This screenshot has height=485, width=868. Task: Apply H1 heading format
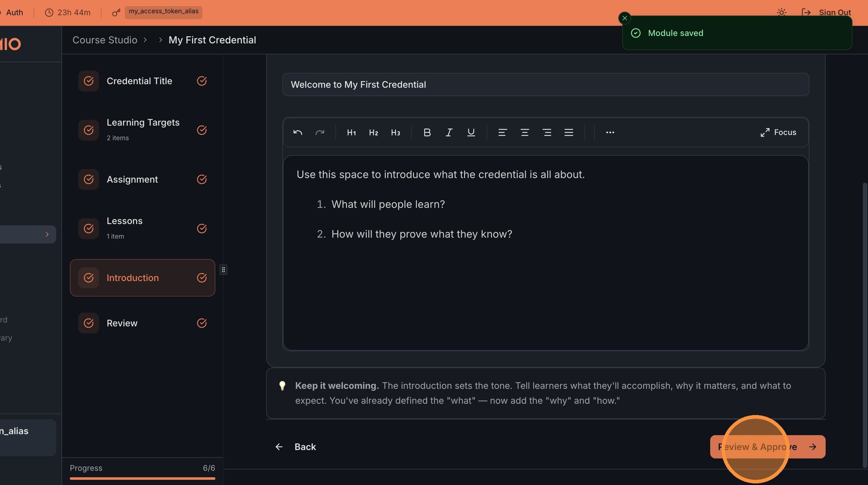[x=351, y=132]
